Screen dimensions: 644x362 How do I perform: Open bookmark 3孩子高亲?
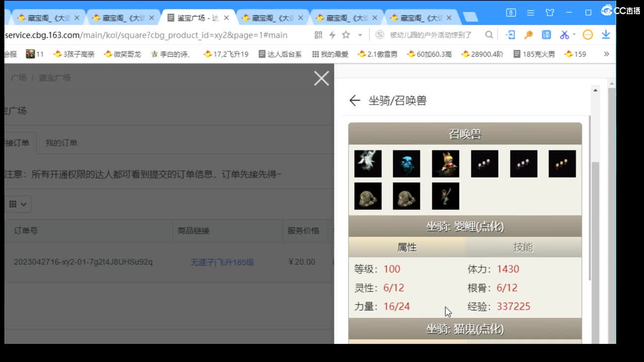coord(74,54)
